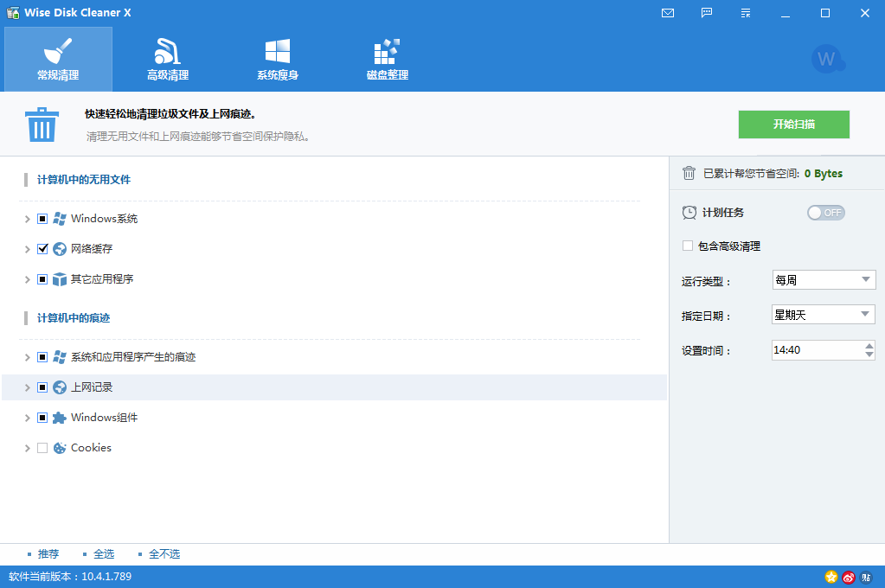Turn on the 计划任务 OFF switch
Screen dimensions: 885x588
click(825, 213)
